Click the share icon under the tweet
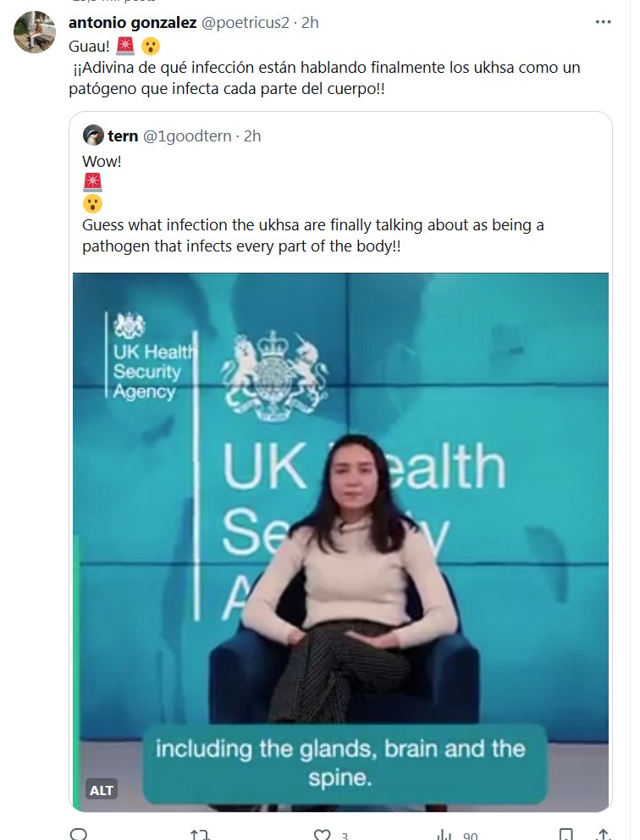640x840 pixels. pyautogui.click(x=604, y=835)
